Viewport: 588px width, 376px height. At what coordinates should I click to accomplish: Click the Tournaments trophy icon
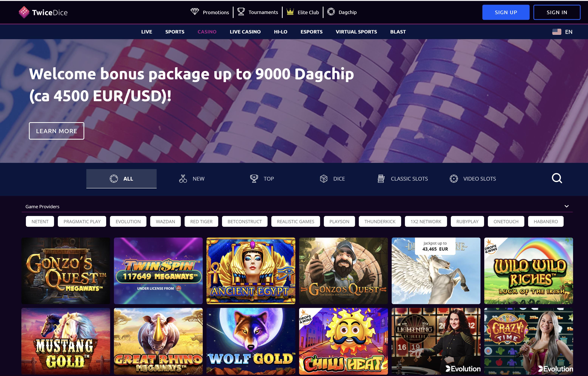coord(241,12)
